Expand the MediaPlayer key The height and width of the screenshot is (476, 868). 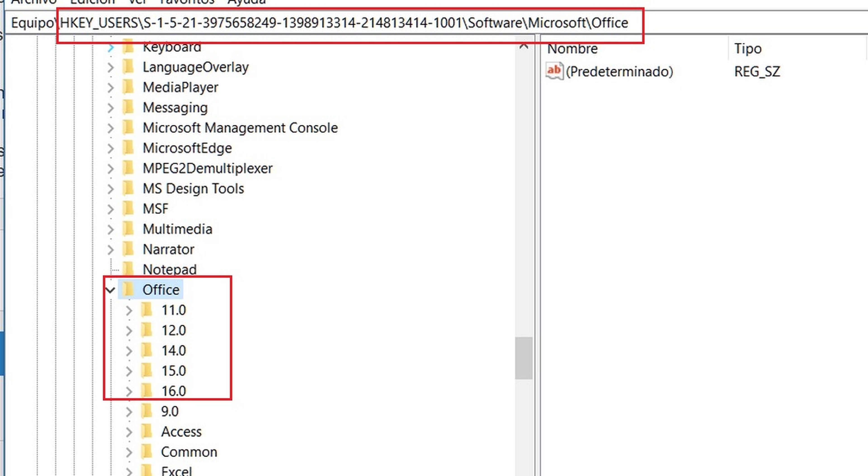pos(111,88)
